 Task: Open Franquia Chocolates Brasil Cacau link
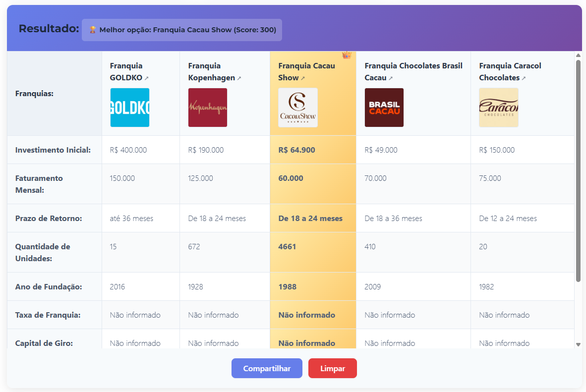point(413,72)
